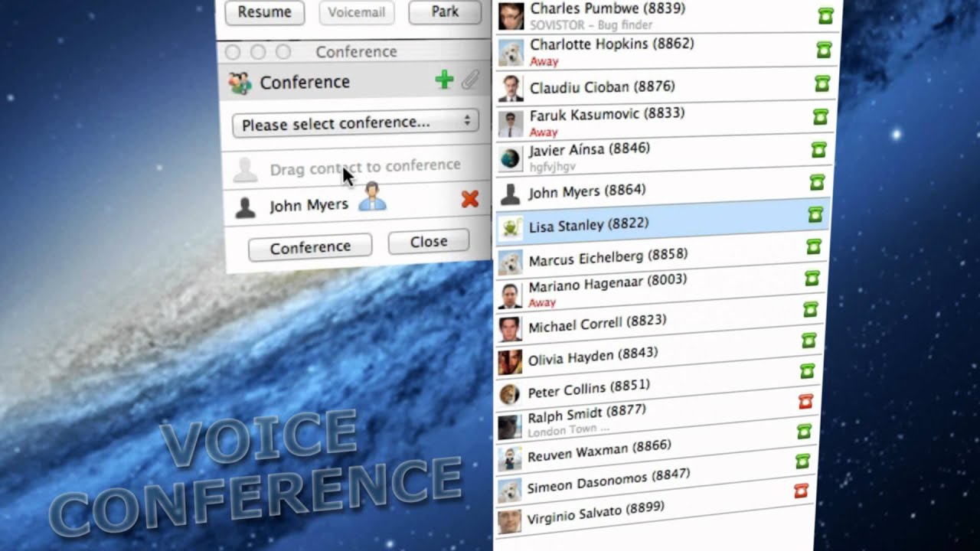Click Claudiu Cioban's avatar photo
This screenshot has height=551, width=980.
tap(511, 88)
